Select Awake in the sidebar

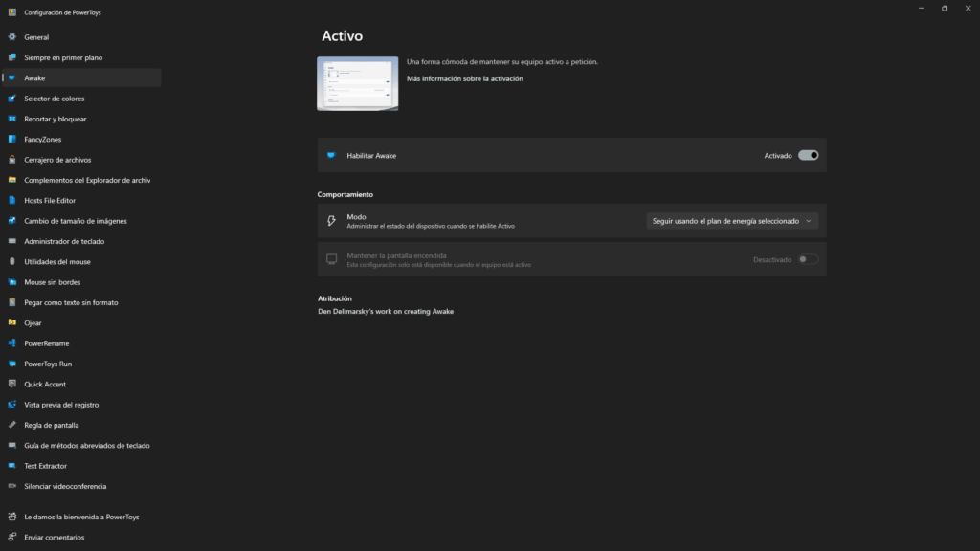pyautogui.click(x=82, y=78)
